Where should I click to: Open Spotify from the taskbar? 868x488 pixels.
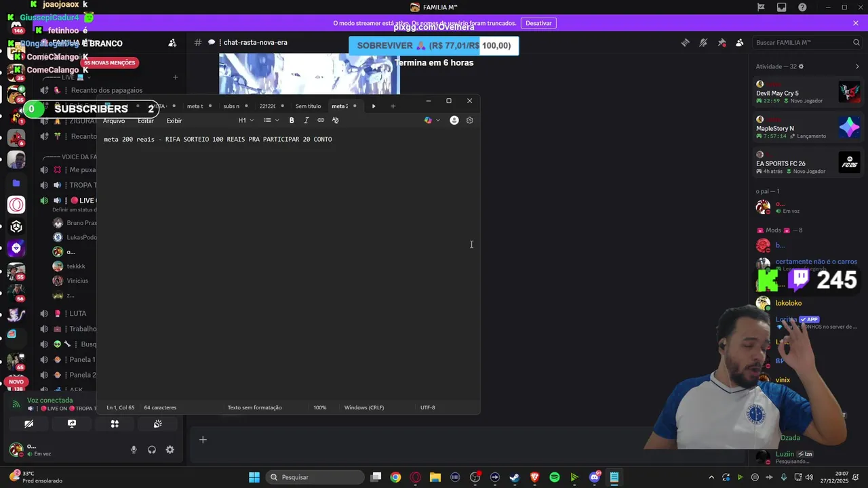555,477
